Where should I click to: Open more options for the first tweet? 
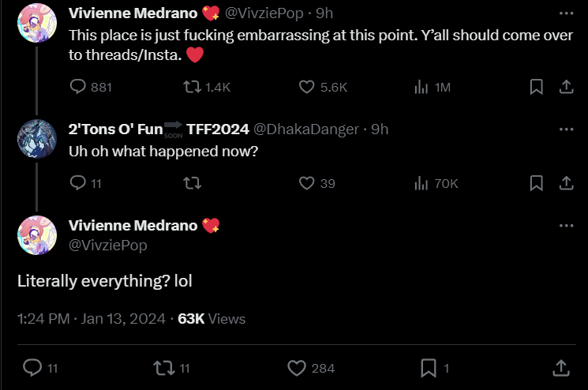point(566,13)
